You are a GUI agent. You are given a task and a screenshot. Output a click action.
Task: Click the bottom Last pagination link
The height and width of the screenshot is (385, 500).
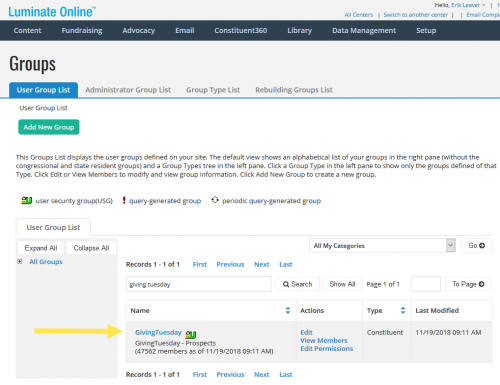click(x=286, y=374)
